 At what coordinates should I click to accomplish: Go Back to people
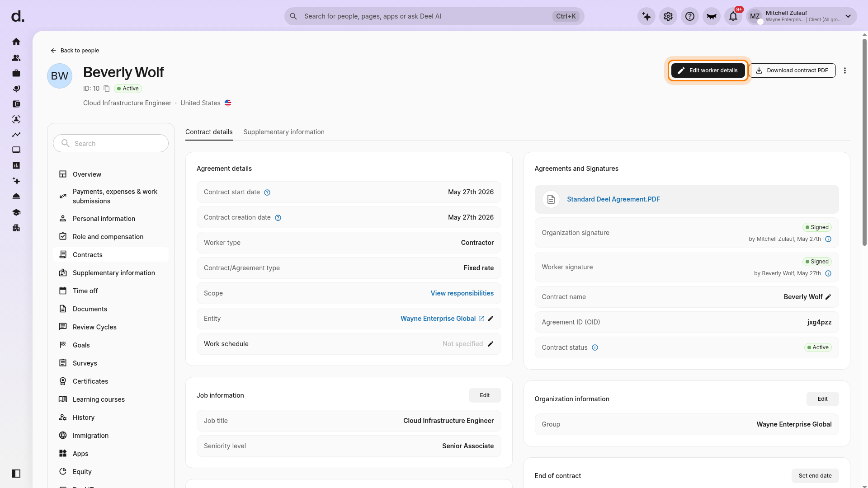75,51
